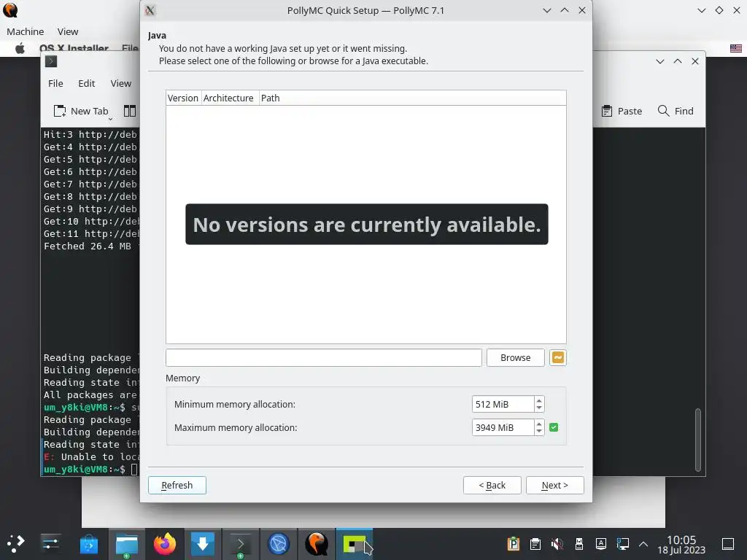
Task: Open the View menu of the VM window
Action: click(x=68, y=31)
